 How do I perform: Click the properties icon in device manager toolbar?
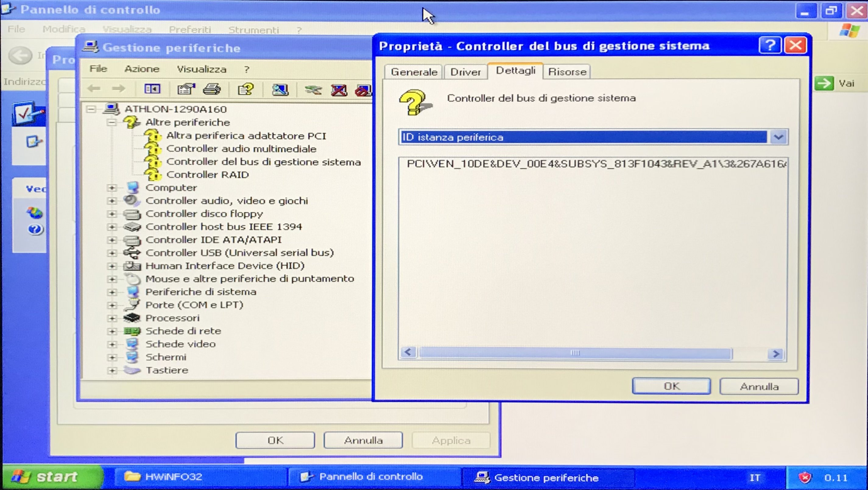click(186, 89)
